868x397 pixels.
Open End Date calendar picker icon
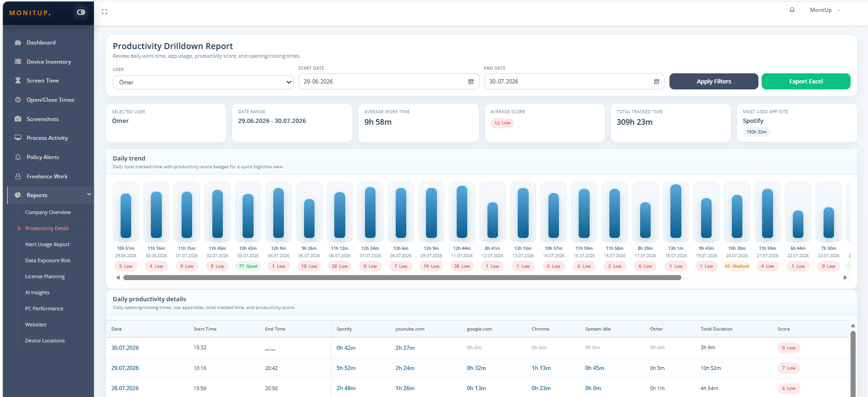(x=657, y=82)
